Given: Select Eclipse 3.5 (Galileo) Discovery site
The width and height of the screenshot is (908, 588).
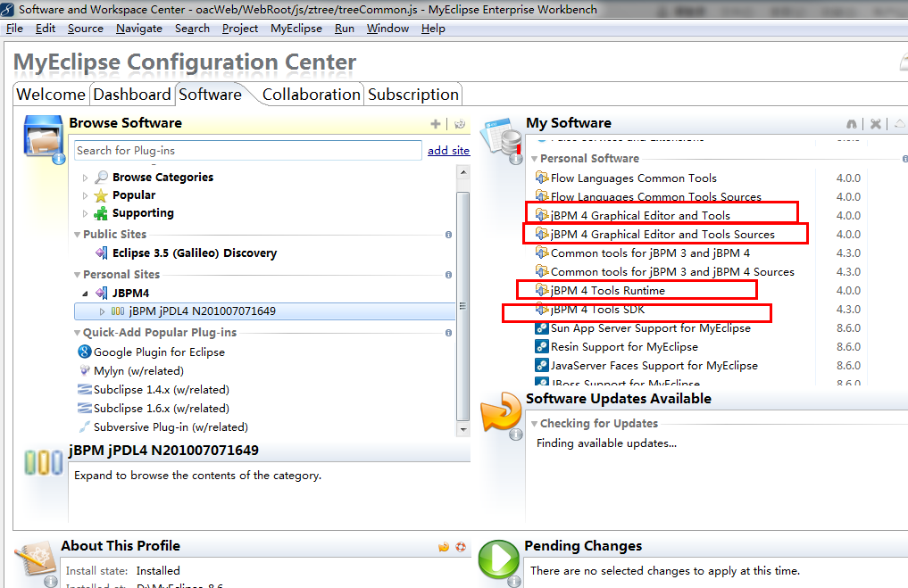Looking at the screenshot, I should coord(195,253).
